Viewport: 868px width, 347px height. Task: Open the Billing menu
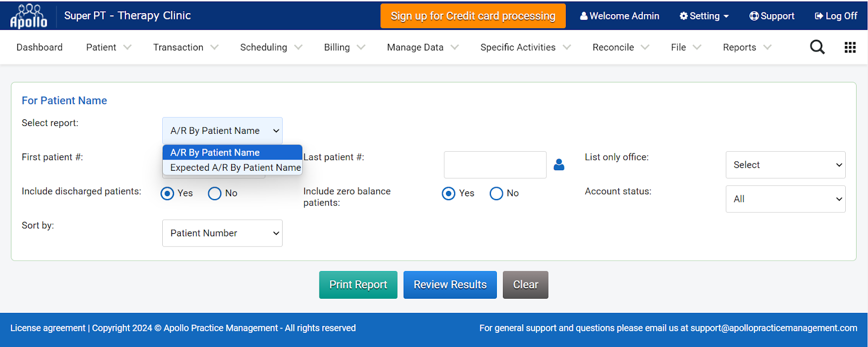[344, 47]
